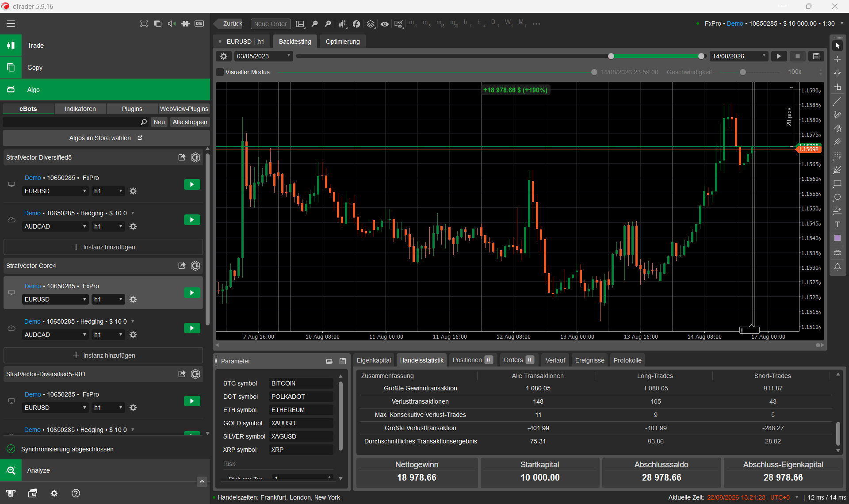The image size is (849, 504).
Task: Click the Zurück back button
Action: tap(229, 24)
